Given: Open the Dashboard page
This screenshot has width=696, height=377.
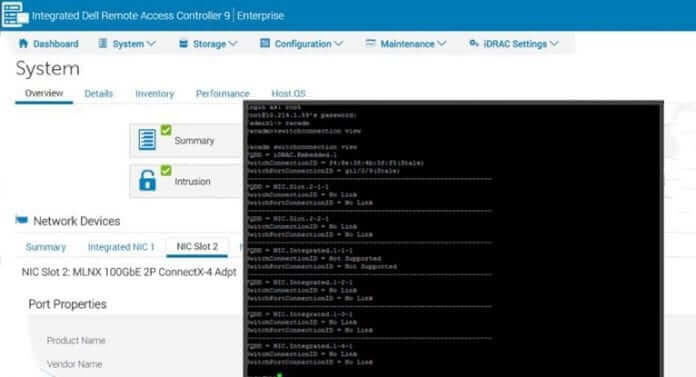Looking at the screenshot, I should point(48,44).
